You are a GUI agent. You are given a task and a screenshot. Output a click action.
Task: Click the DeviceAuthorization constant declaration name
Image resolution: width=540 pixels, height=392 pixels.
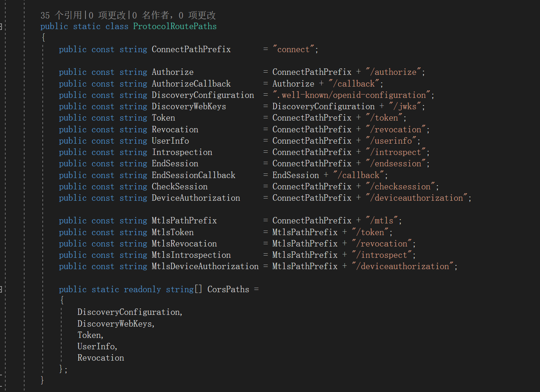(x=196, y=198)
